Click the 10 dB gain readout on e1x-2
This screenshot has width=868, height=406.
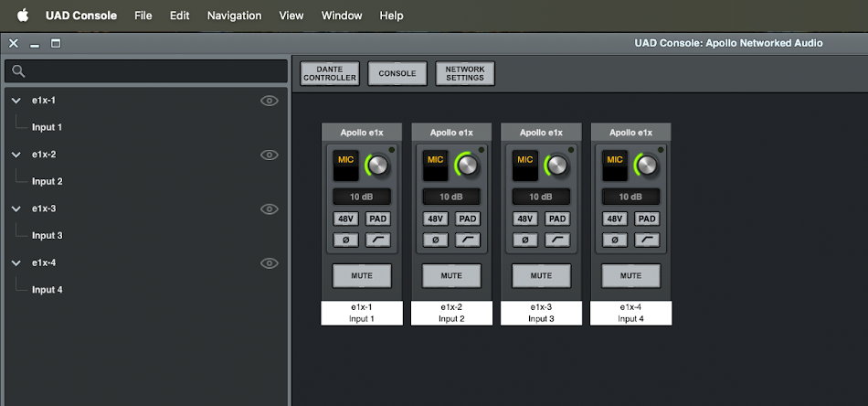451,197
